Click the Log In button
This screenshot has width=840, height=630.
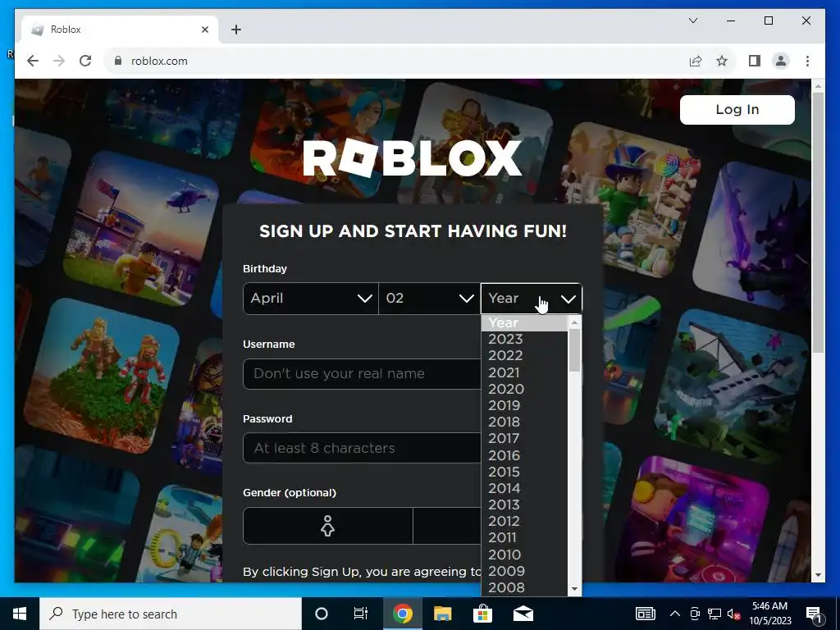click(x=737, y=110)
